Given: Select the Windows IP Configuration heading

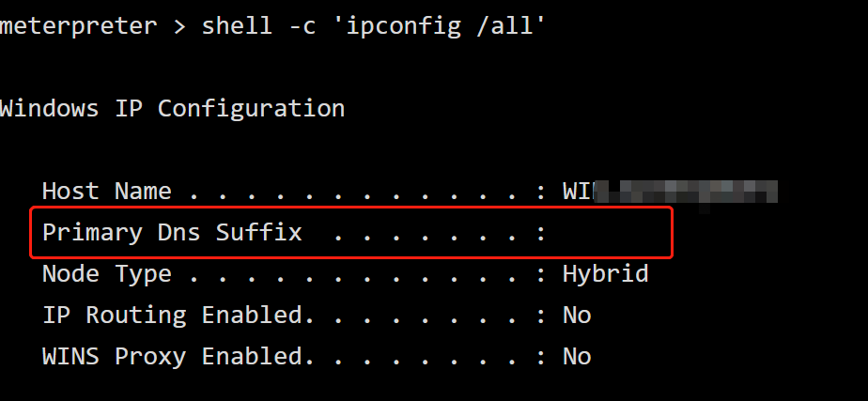Looking at the screenshot, I should [x=172, y=108].
